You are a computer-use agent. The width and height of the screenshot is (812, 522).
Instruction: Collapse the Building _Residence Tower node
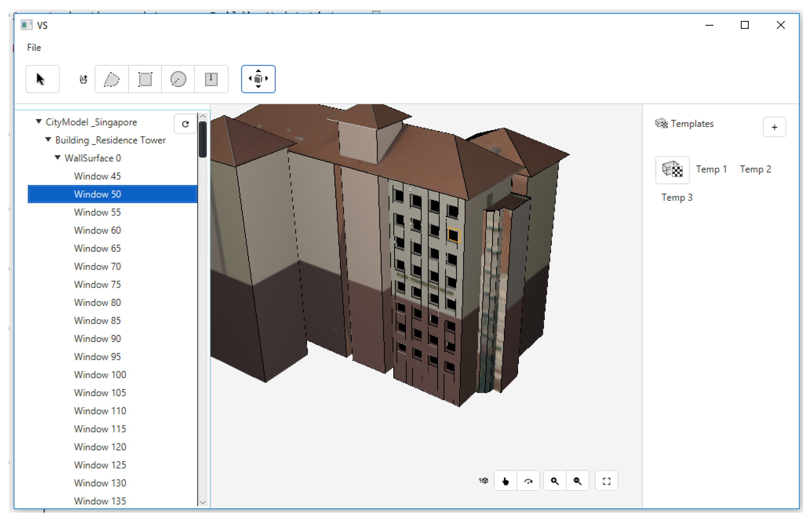[x=48, y=139]
